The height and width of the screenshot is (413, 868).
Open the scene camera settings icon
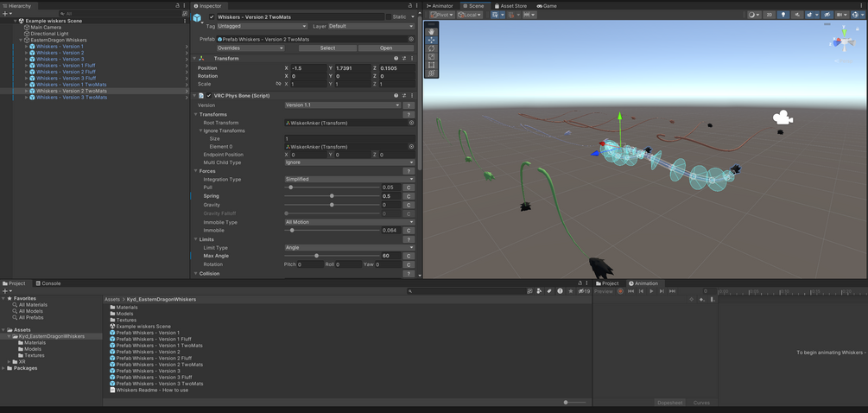(x=842, y=15)
